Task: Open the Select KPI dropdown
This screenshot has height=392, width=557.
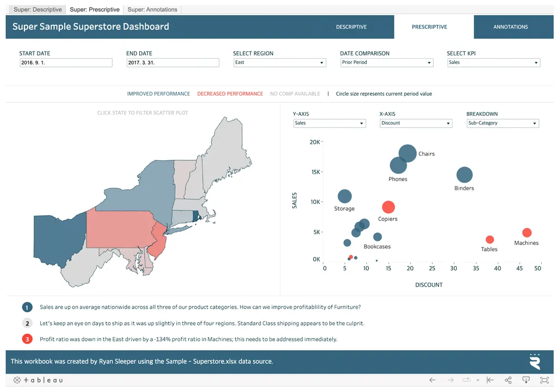Action: pyautogui.click(x=493, y=63)
